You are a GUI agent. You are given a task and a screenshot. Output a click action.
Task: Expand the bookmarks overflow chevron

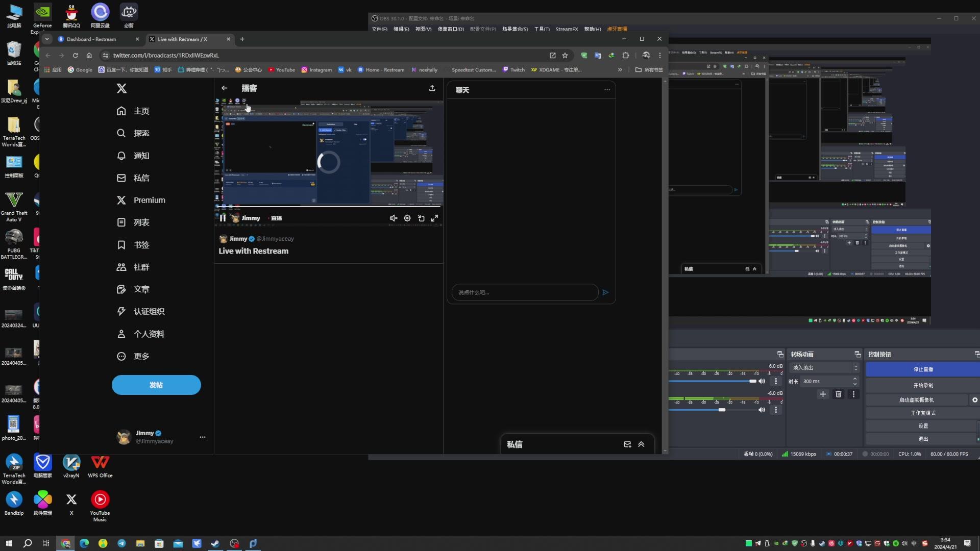click(621, 70)
